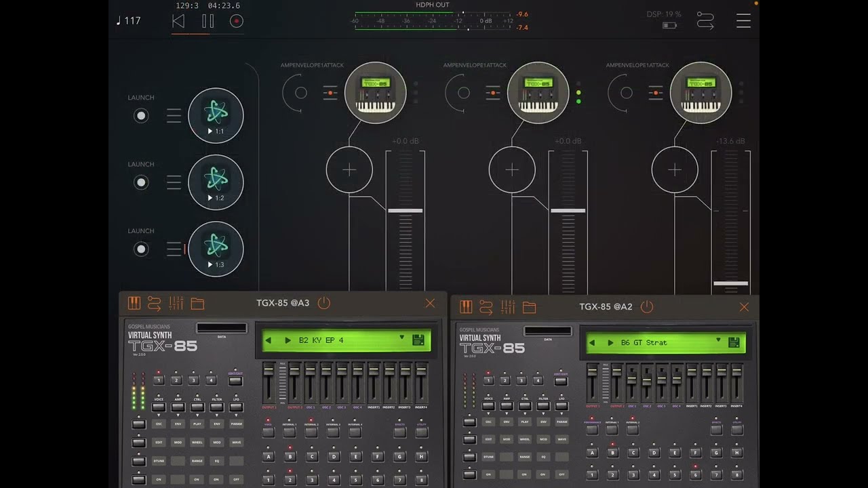Open the keyboard icon in TGX-85 @A3 window

click(x=134, y=304)
